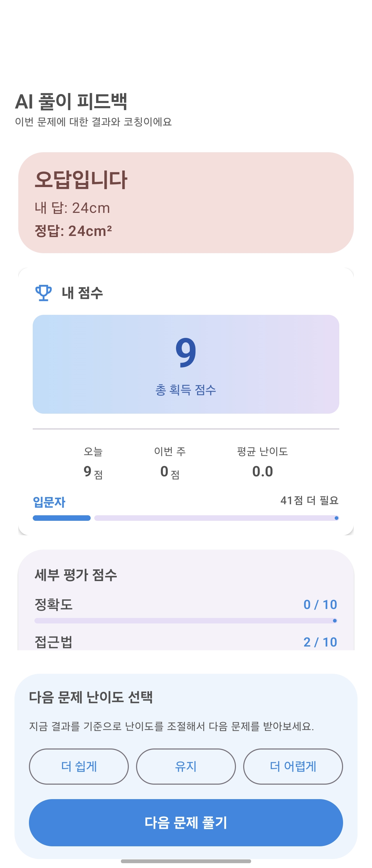
Task: Tap the 평균 난이도 0.0 stat
Action: point(262,463)
